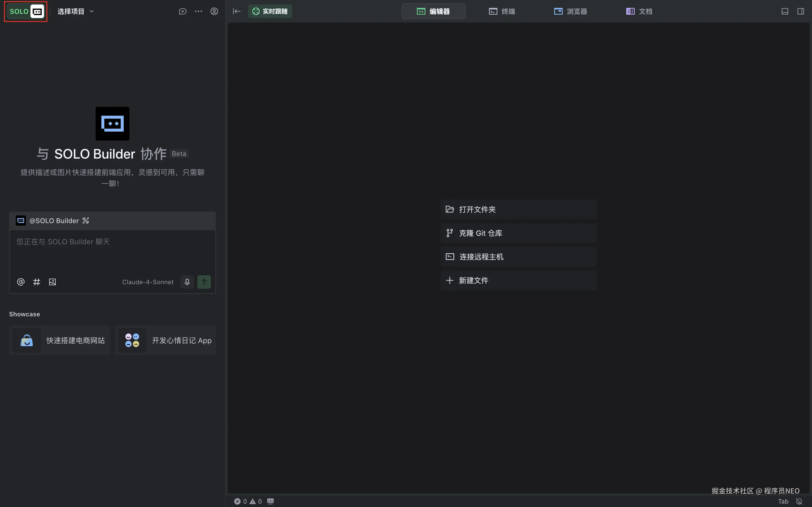
Task: Open the three-dot more options menu
Action: click(198, 11)
